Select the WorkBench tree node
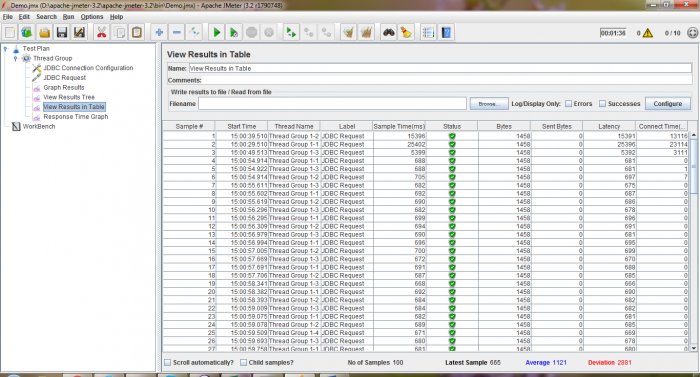The height and width of the screenshot is (377, 700). click(39, 126)
